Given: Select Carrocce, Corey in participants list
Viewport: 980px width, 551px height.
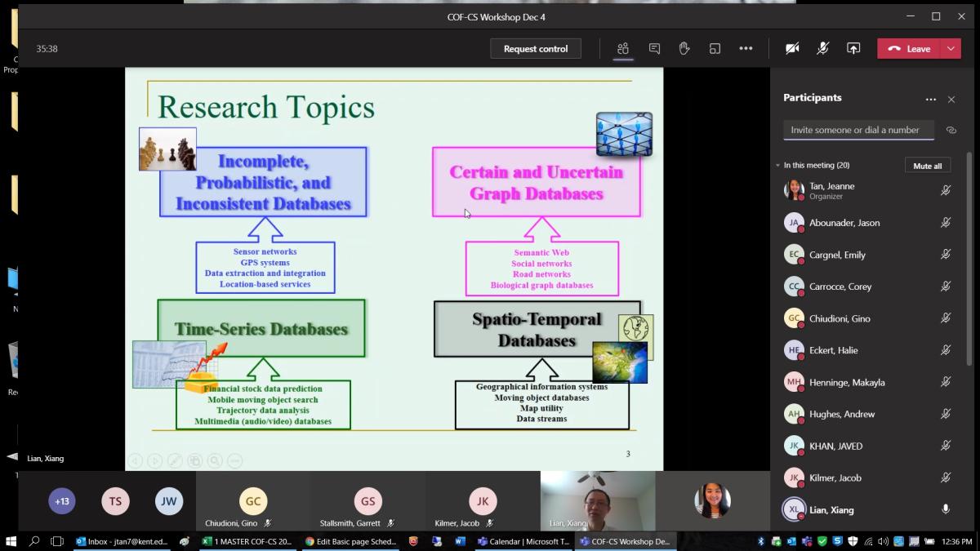Looking at the screenshot, I should (x=840, y=287).
